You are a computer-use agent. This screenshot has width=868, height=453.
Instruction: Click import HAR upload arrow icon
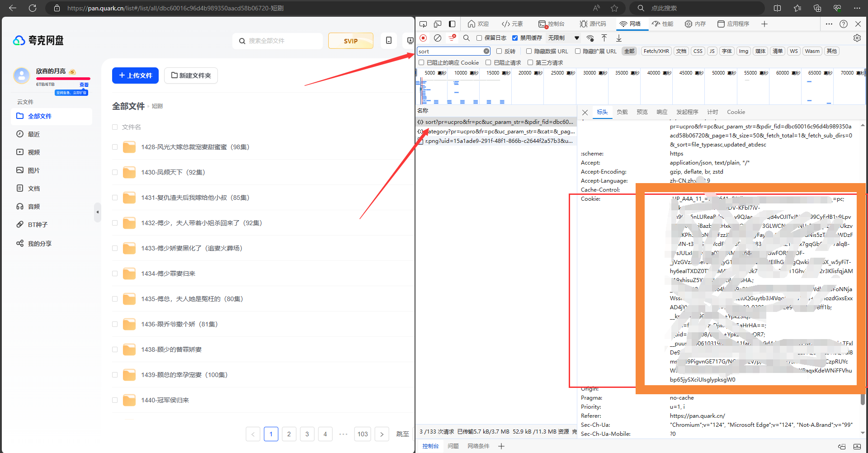604,38
